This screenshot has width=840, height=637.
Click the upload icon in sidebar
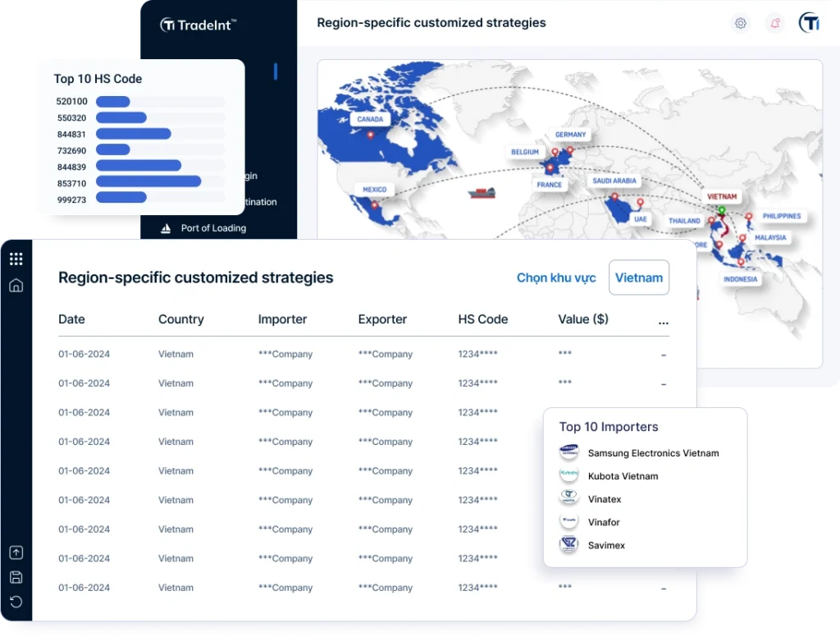[x=16, y=552]
